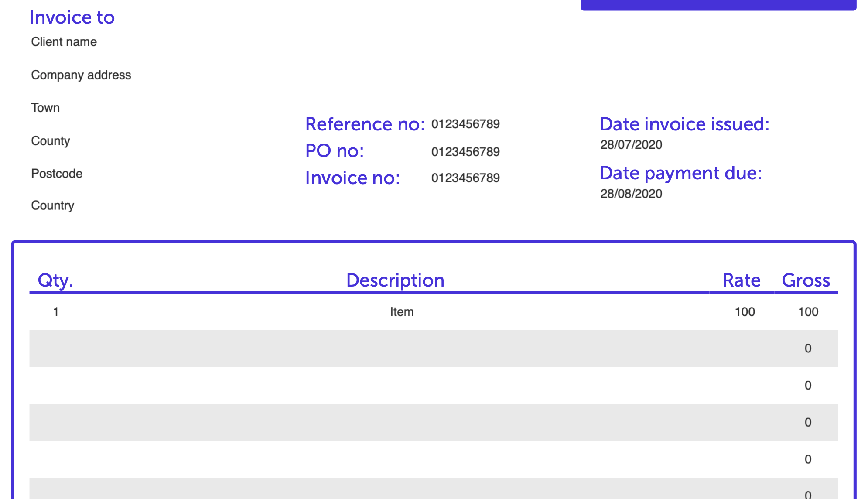Click the Postcode field
The height and width of the screenshot is (499, 868).
pos(56,174)
